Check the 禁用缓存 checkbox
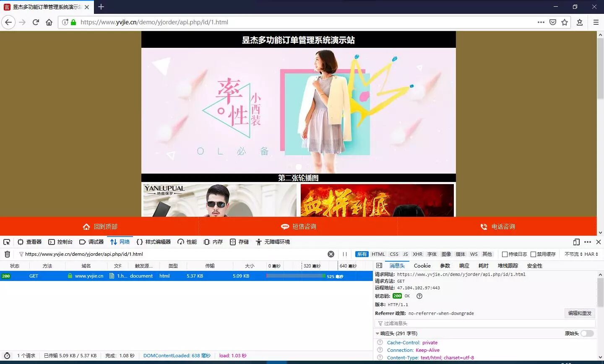Image resolution: width=604 pixels, height=364 pixels. [534, 254]
